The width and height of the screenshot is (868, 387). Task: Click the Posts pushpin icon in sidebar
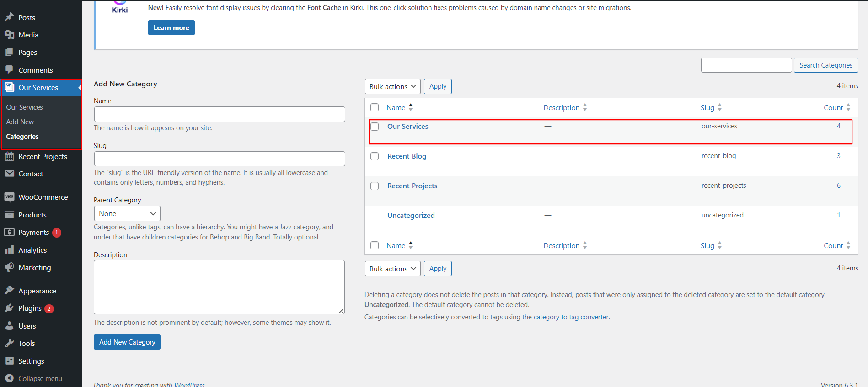tap(9, 17)
